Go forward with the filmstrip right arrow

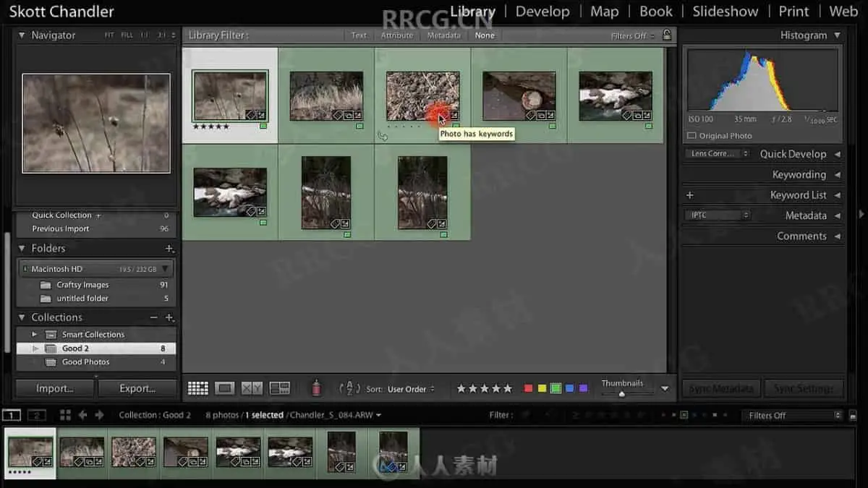point(99,415)
